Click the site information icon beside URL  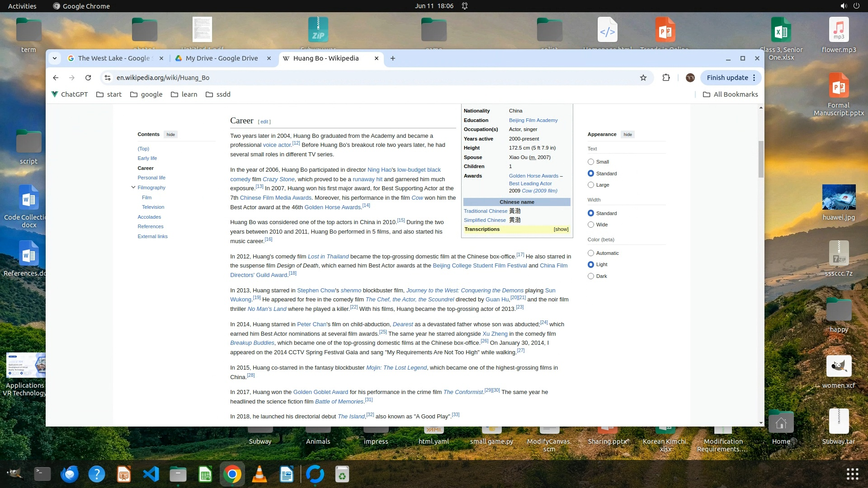pyautogui.click(x=108, y=78)
